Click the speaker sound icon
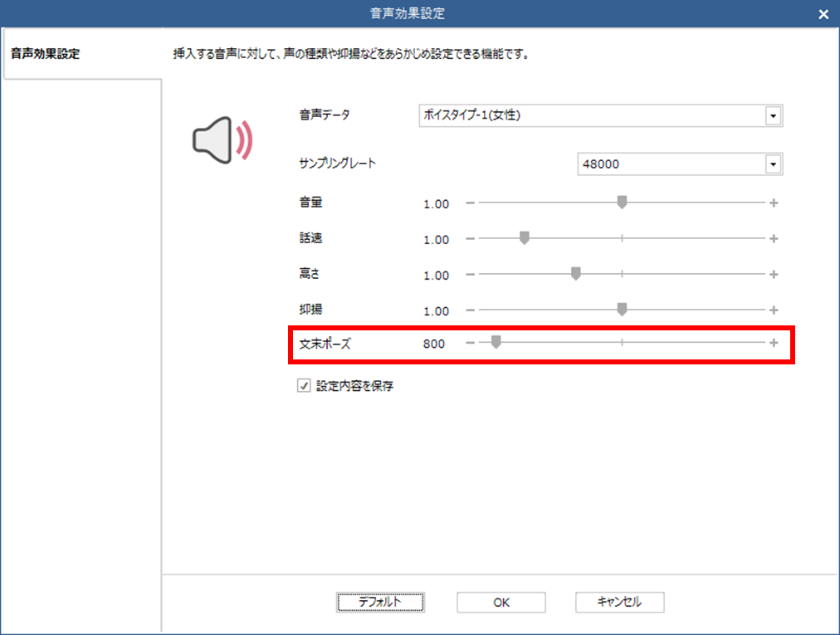This screenshot has width=840, height=635. (x=222, y=140)
